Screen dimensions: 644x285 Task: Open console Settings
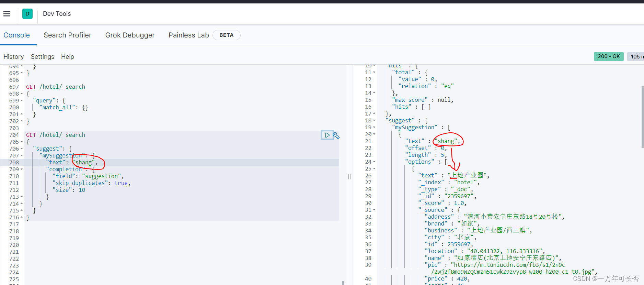coord(43,57)
